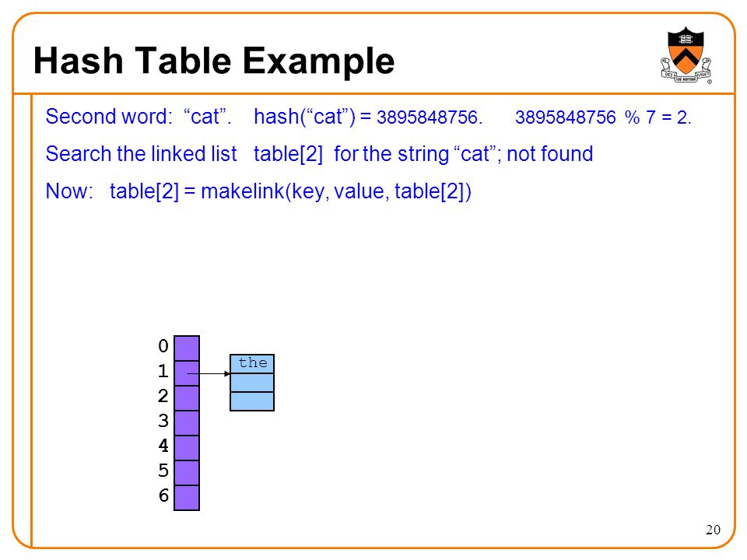Select the bottom field of the blue node
This screenshot has width=747, height=560.
252,401
